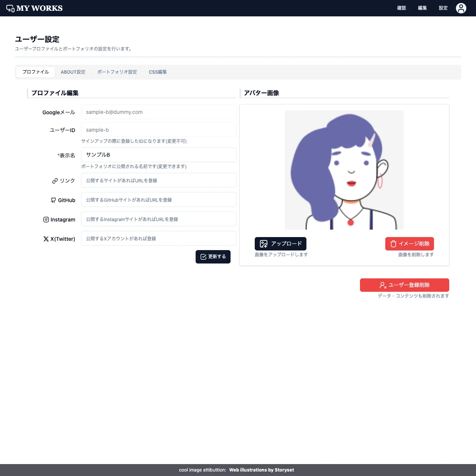Click the X (Twitter) icon

click(x=46, y=239)
